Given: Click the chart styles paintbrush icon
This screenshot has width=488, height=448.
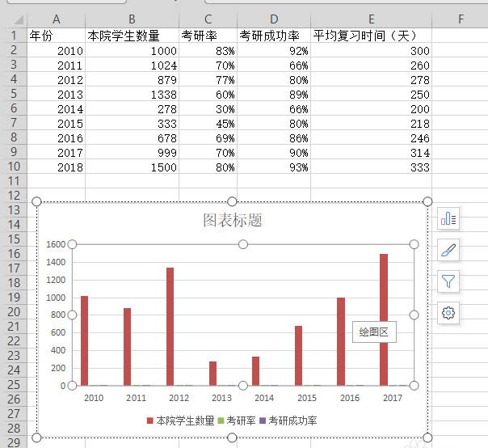Looking at the screenshot, I should [448, 250].
